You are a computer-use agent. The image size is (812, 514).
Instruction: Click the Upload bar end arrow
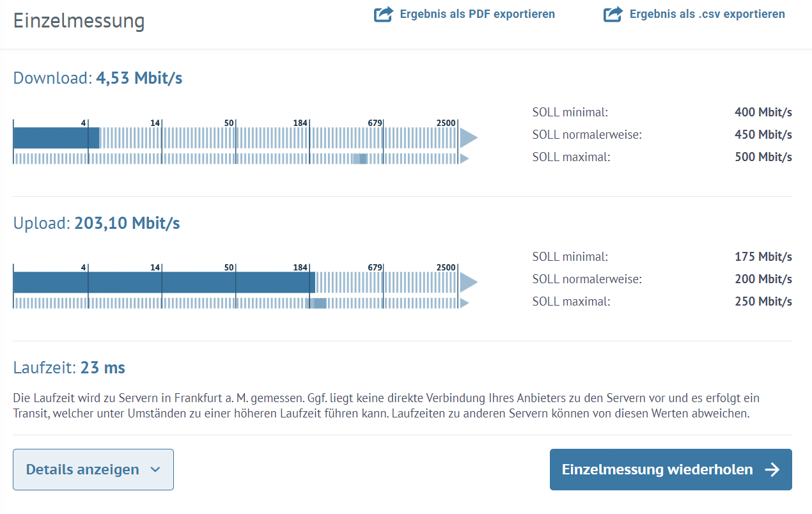click(469, 282)
